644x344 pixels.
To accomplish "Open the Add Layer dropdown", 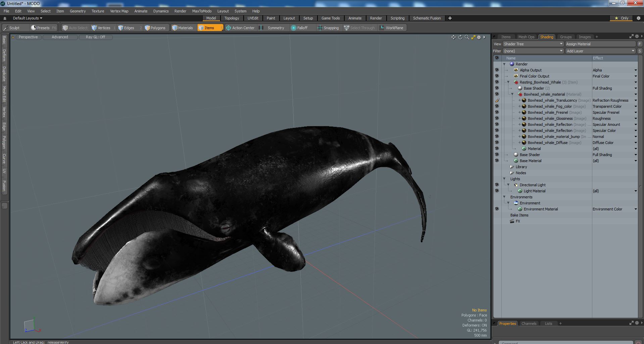I will [600, 51].
